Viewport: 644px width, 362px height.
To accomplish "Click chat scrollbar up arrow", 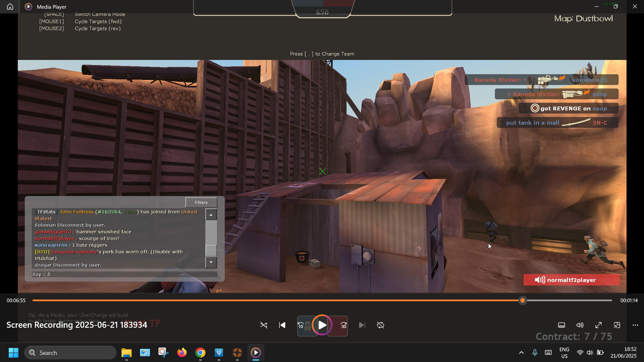I will (x=211, y=215).
